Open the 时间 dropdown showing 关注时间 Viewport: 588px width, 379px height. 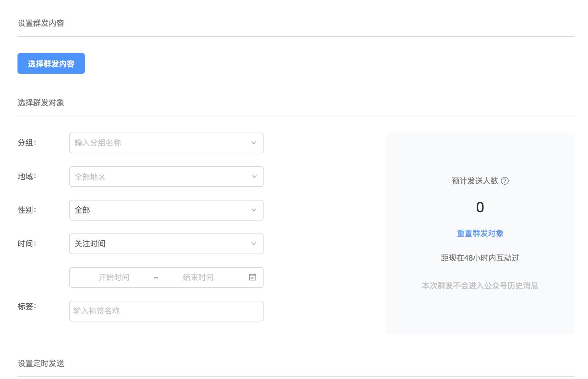click(x=166, y=244)
